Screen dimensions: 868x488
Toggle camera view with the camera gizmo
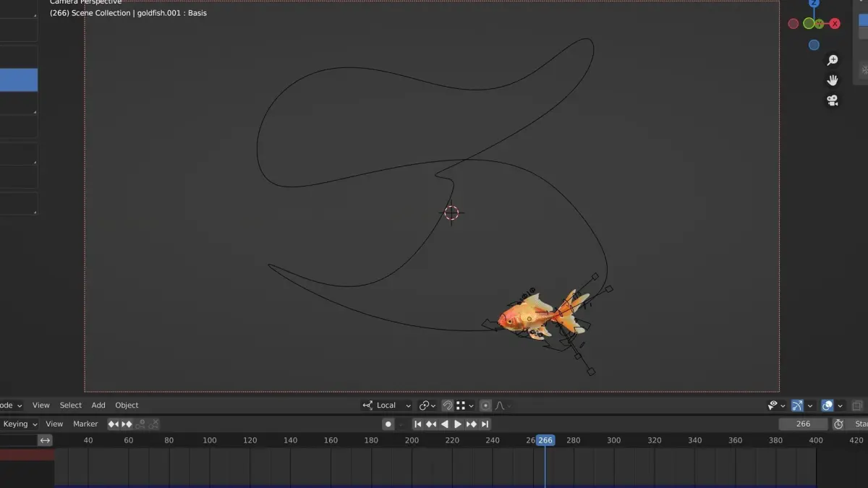(833, 100)
